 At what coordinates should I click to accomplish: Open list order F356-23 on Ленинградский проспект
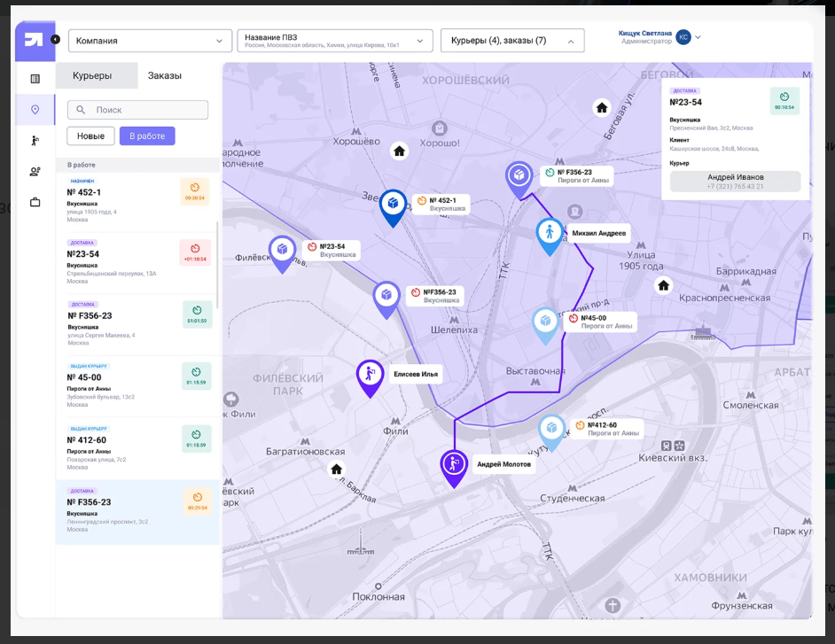137,511
